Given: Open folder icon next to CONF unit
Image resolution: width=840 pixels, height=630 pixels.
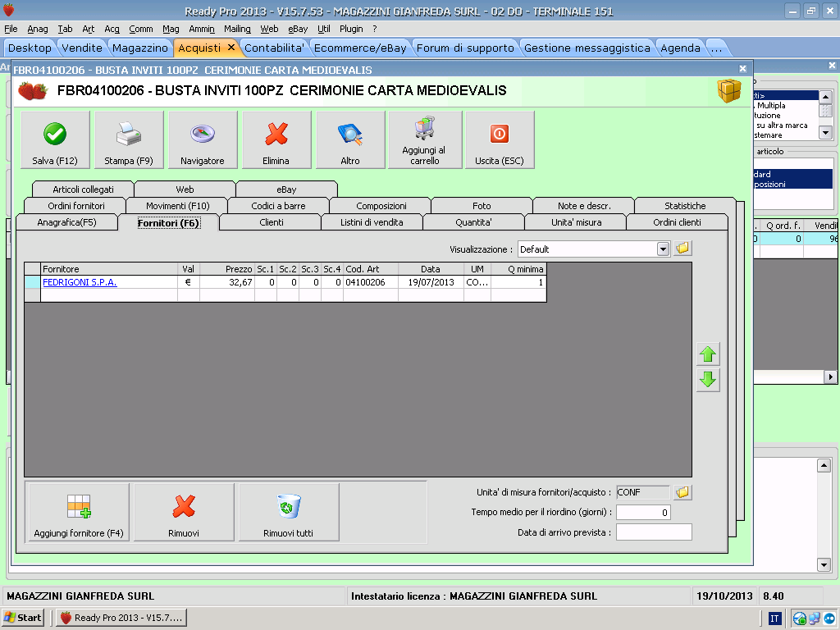Looking at the screenshot, I should [x=682, y=492].
